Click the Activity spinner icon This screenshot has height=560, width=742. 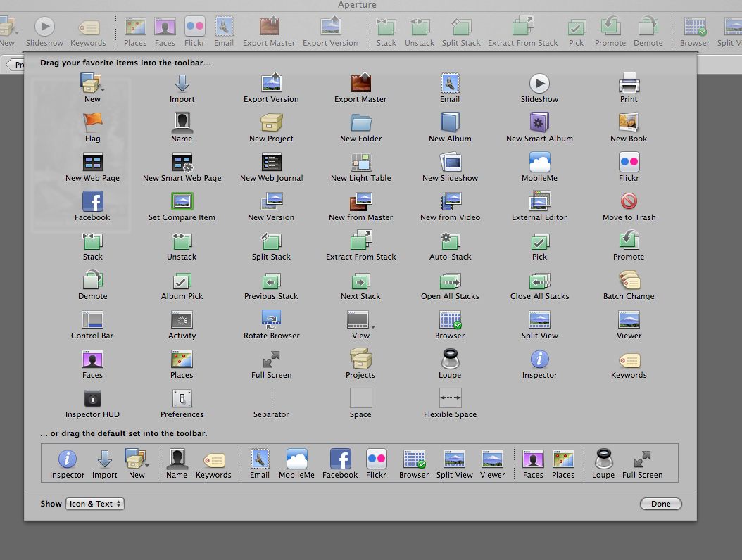click(182, 319)
